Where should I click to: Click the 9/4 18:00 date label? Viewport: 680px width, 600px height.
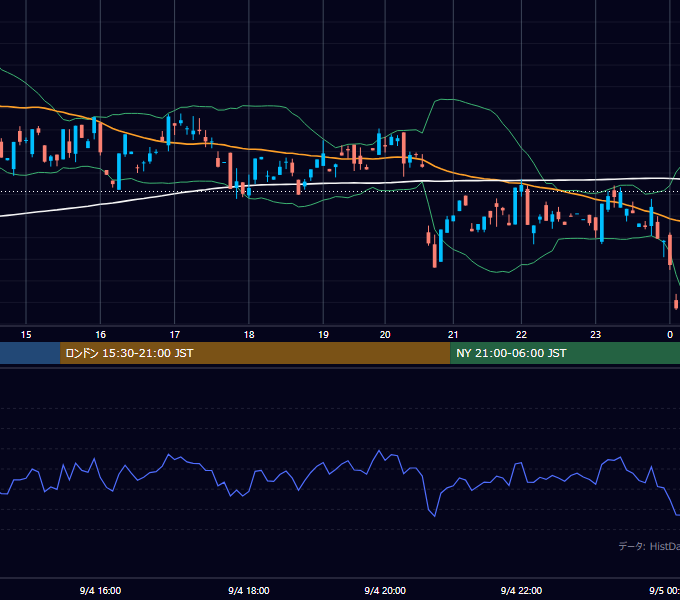(249, 590)
